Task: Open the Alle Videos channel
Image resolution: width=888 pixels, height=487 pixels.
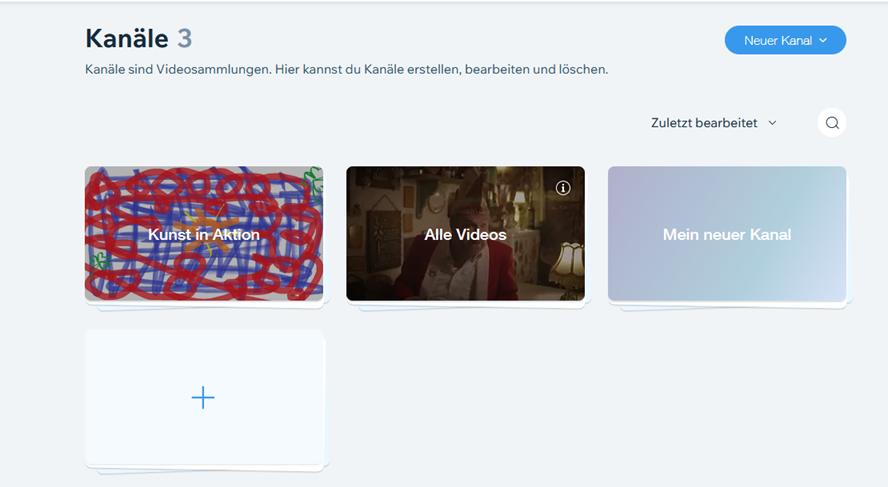Action: pyautogui.click(x=466, y=233)
